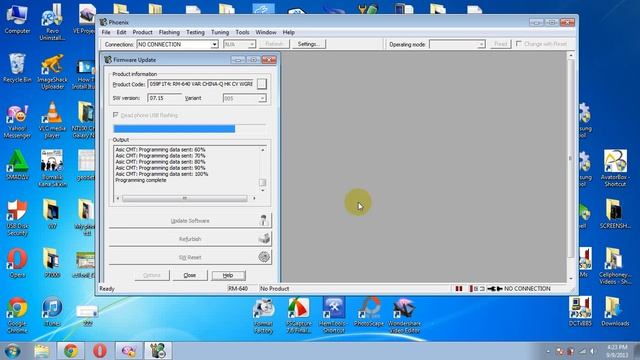Click the Update Software button
The width and height of the screenshot is (640, 360).
pos(190,220)
